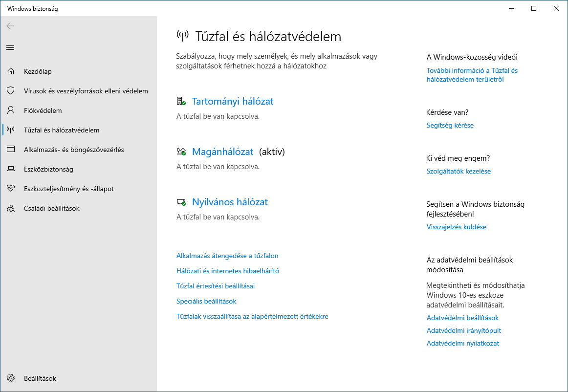The image size is (568, 392).
Task: Click firewall status text under Tartományi hálózat
Action: [x=218, y=116]
